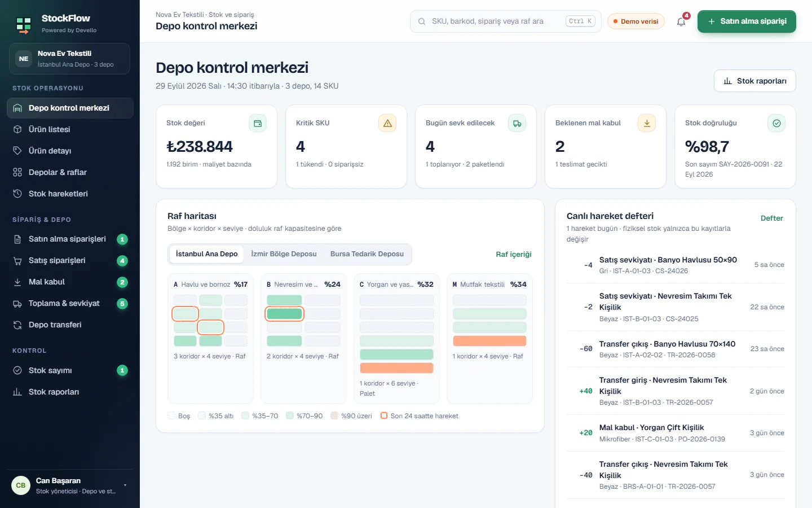Open Ürün detayı tag icon

[17, 151]
